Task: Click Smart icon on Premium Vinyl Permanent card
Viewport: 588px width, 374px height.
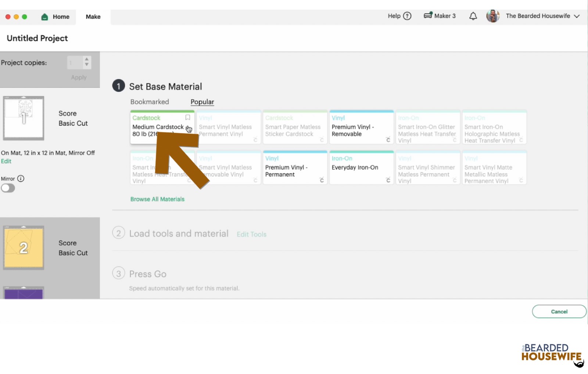Action: (x=322, y=180)
